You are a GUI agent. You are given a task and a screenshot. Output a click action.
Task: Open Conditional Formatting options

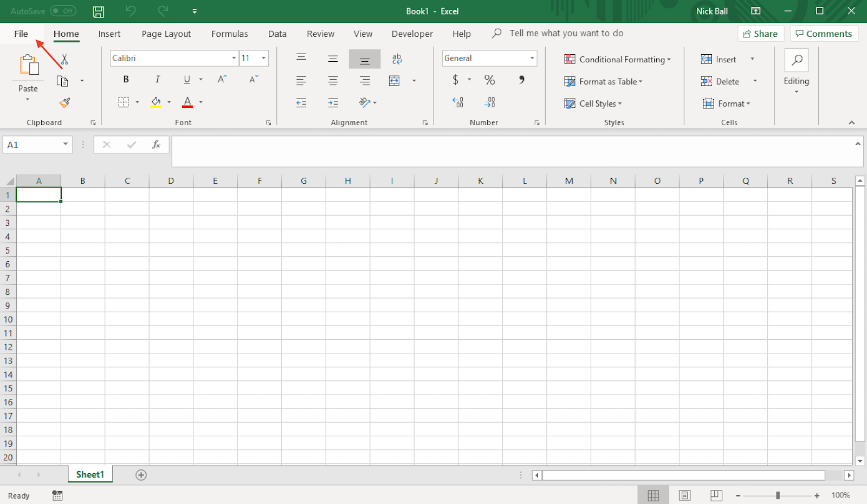[x=617, y=60]
